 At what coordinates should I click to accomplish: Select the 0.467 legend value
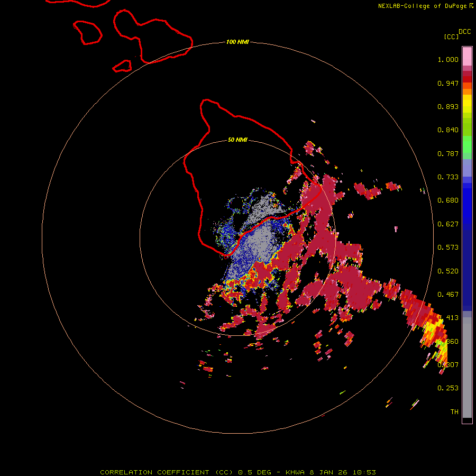[448, 295]
